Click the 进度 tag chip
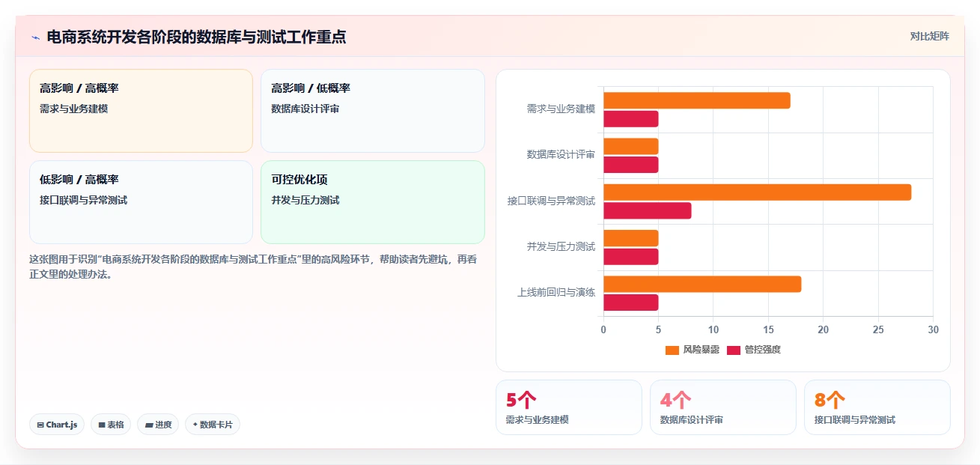This screenshot has width=980, height=465. [158, 425]
